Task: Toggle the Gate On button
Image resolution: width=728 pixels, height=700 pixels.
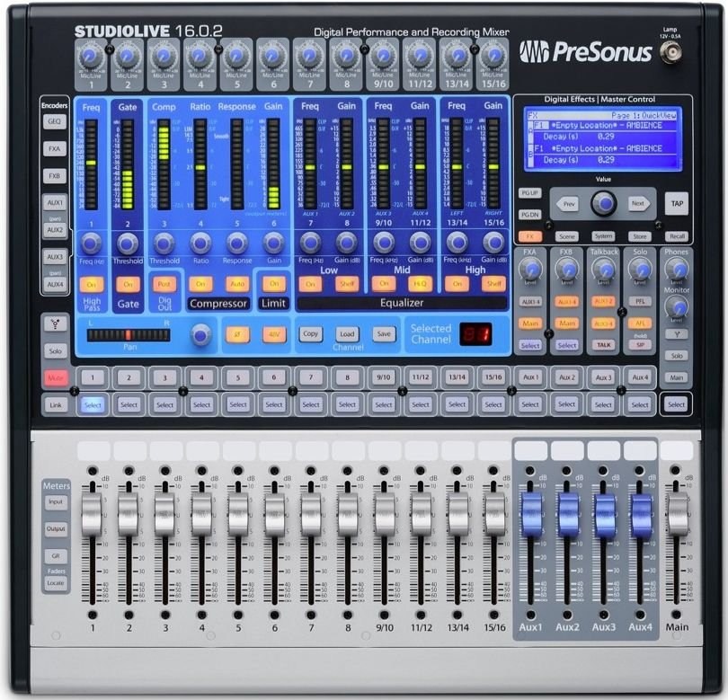Action: (128, 284)
